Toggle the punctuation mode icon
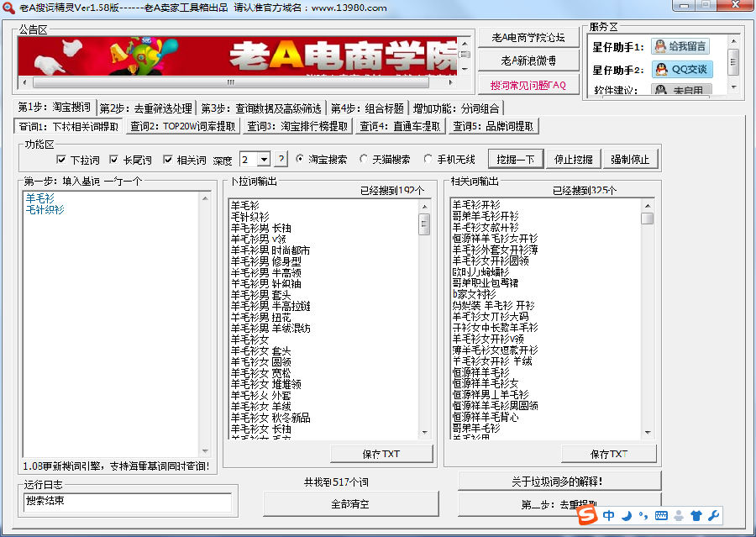756x537 pixels. [643, 516]
